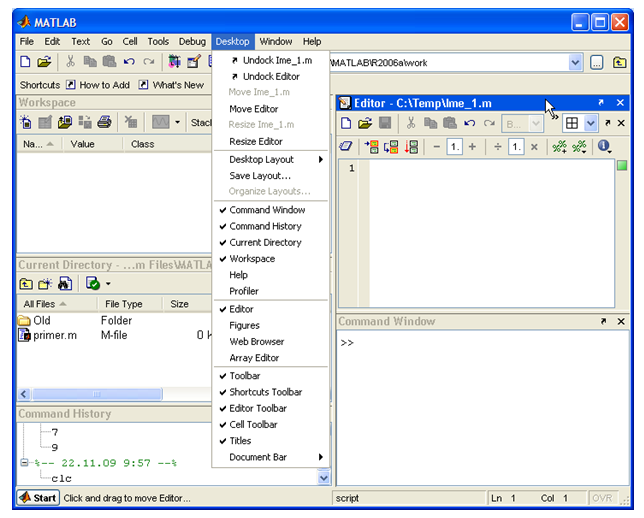644x518 pixels.
Task: Click the Workspace plot icon
Action: click(161, 122)
